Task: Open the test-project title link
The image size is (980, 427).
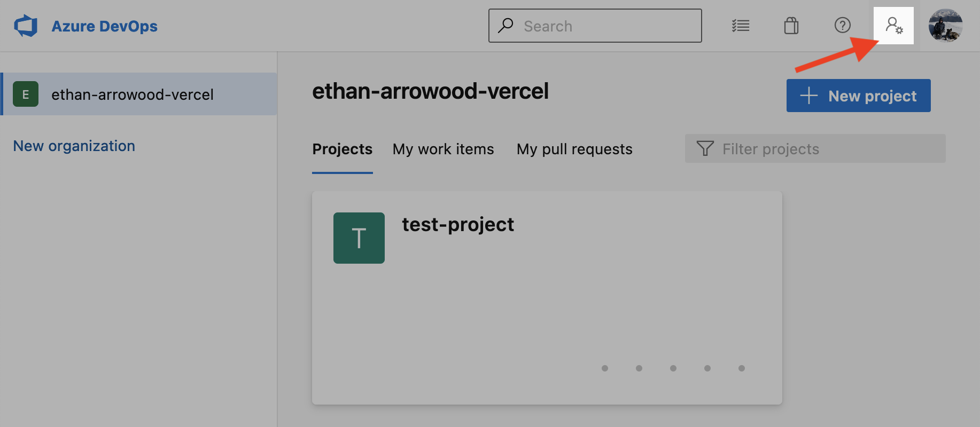Action: coord(458,225)
